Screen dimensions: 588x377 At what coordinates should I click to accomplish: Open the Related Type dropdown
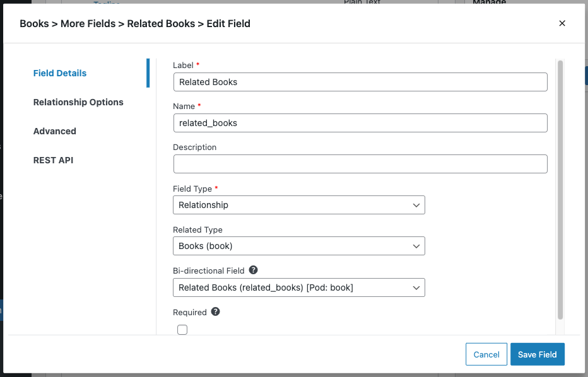point(298,246)
